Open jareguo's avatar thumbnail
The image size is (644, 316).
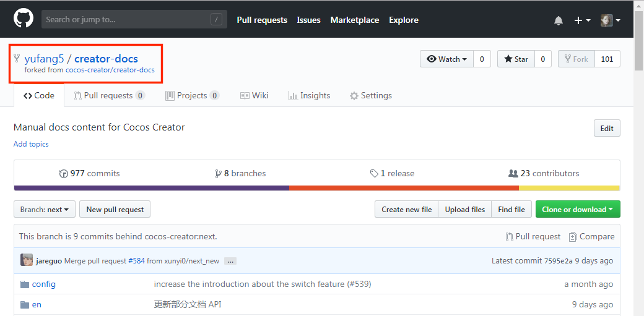click(x=27, y=260)
